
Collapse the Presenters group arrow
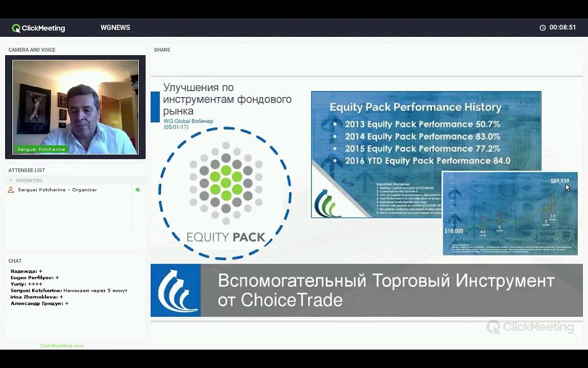pyautogui.click(x=11, y=180)
